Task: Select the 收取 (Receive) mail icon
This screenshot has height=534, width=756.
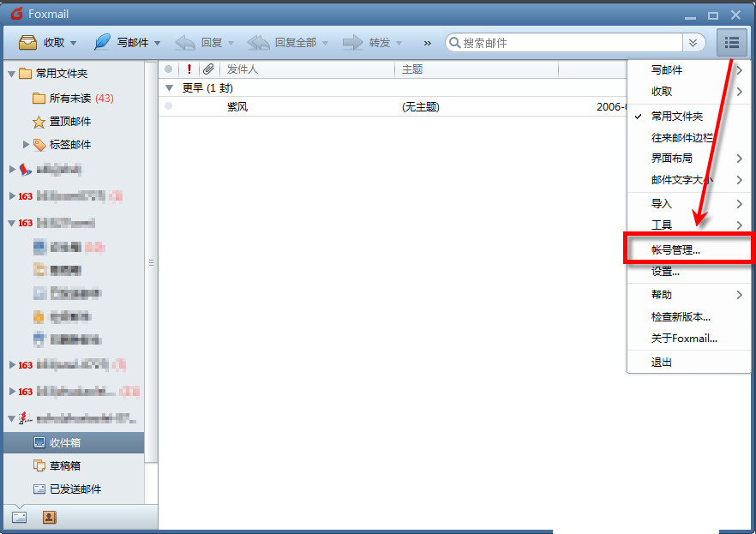Action: [27, 41]
